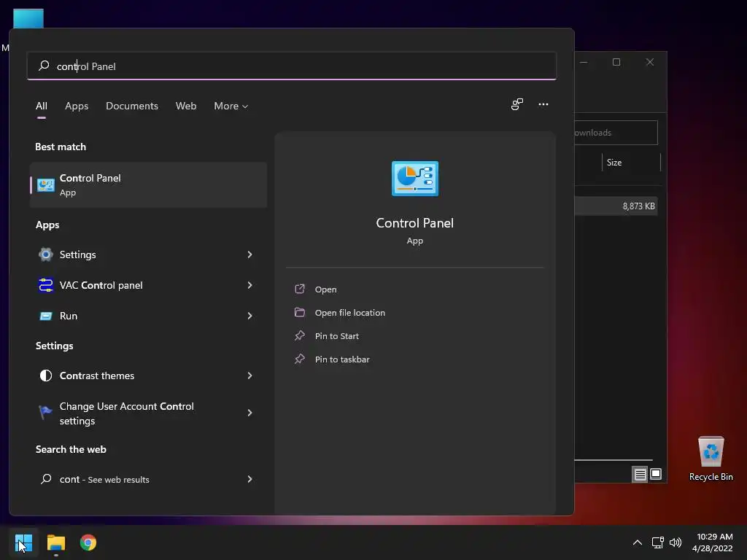Click the Contrast themes settings text
747x560 pixels.
point(97,376)
